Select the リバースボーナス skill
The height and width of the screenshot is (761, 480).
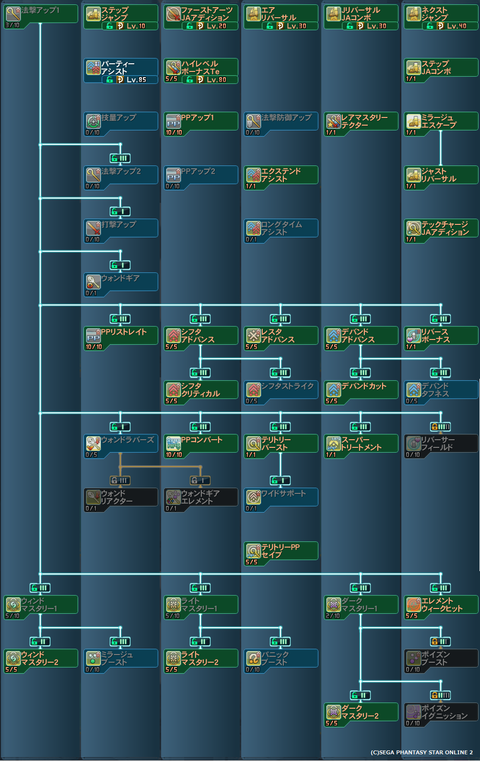(x=441, y=339)
